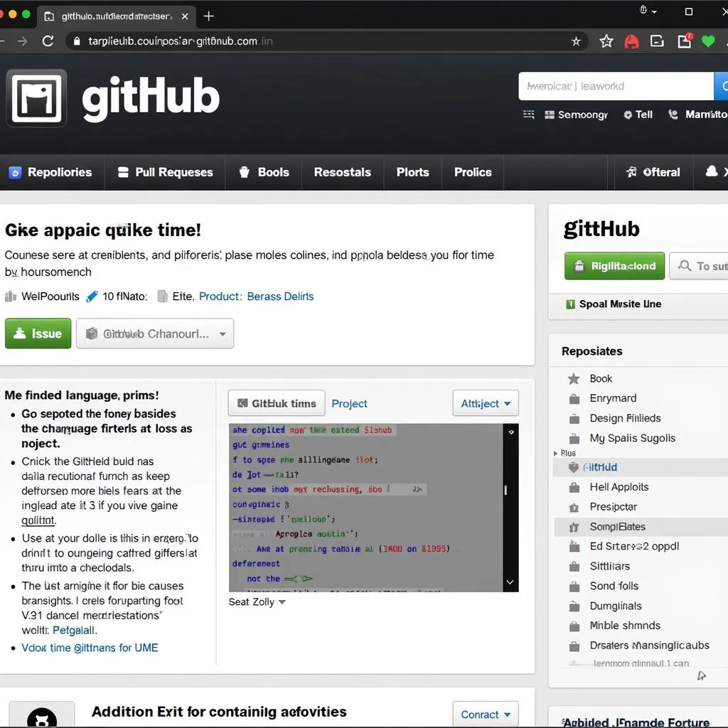This screenshot has height=728, width=728.
Task: Click the Semoongy header link
Action: point(576,114)
